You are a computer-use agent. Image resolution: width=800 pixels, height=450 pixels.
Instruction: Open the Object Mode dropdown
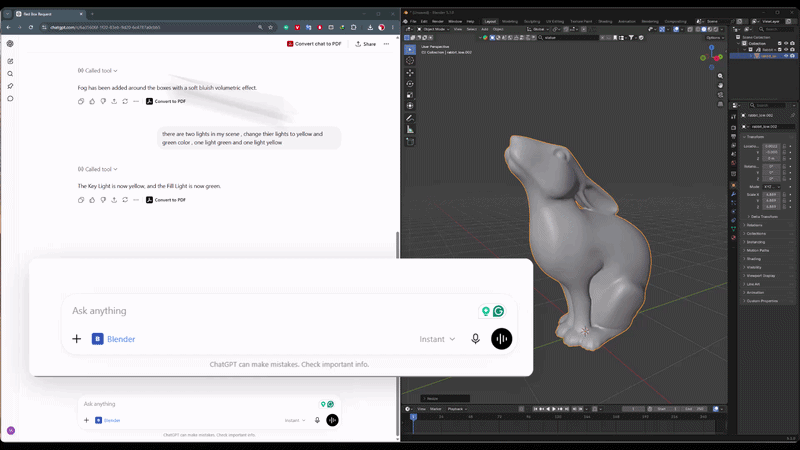(x=433, y=29)
